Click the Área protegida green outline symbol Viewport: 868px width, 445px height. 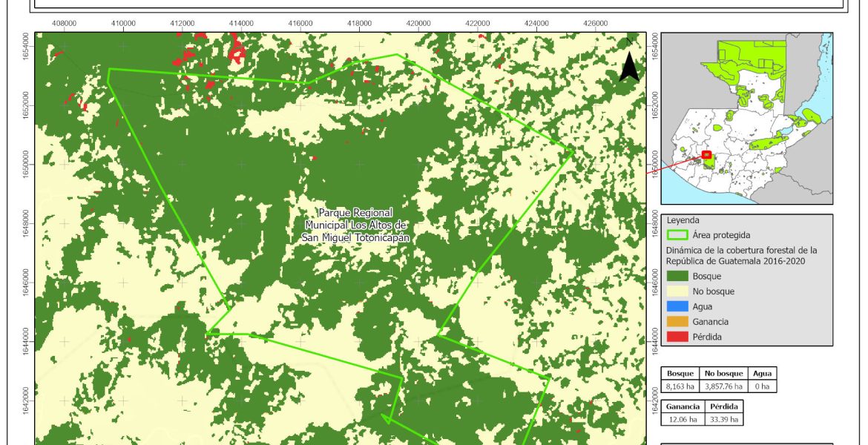677,236
